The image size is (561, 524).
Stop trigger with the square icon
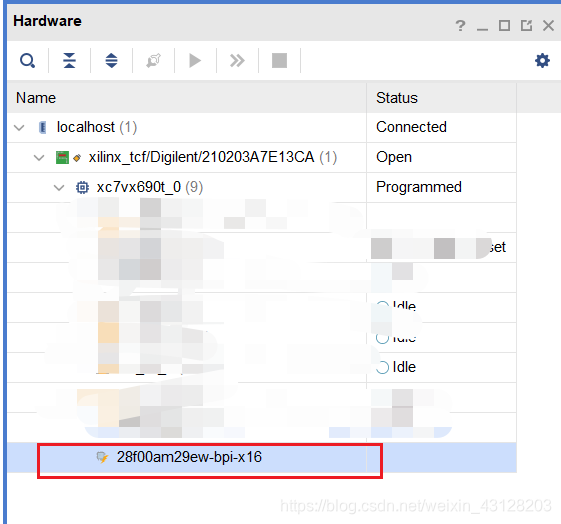[x=279, y=60]
